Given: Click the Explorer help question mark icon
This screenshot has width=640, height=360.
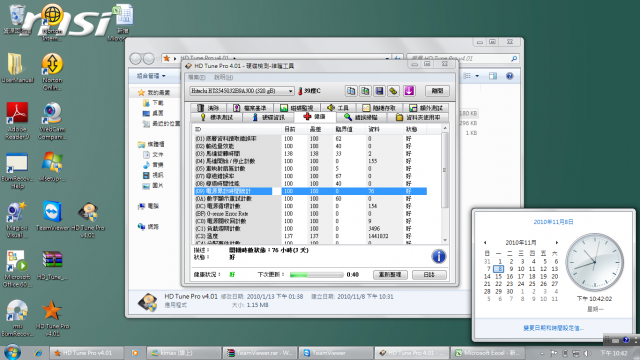Looking at the screenshot, I should point(509,76).
